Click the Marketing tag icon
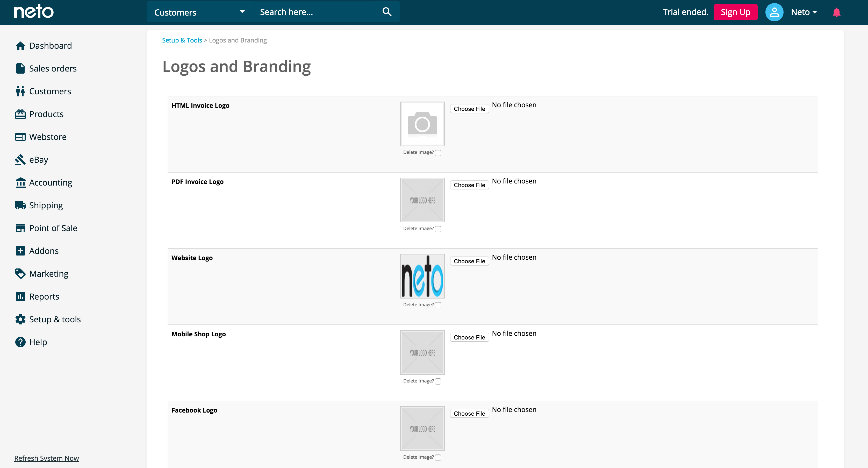Viewport: 868px width, 468px height. click(20, 274)
